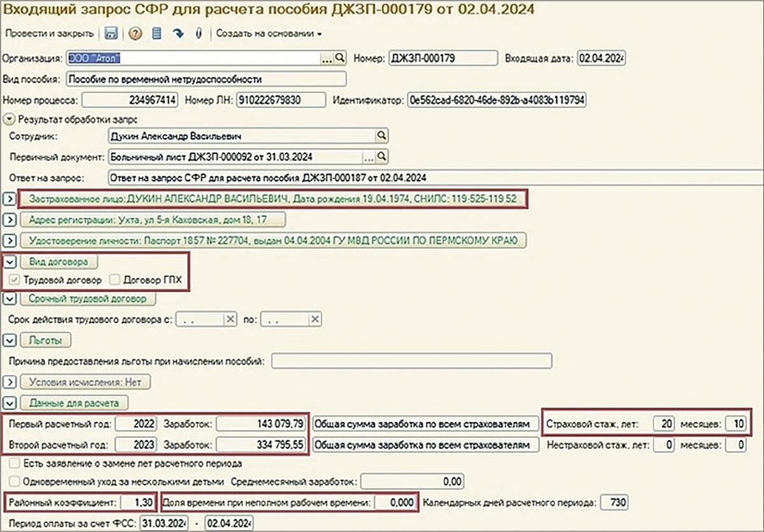Collapse the Данные для расчета section
This screenshot has width=764, height=532.
coord(10,403)
